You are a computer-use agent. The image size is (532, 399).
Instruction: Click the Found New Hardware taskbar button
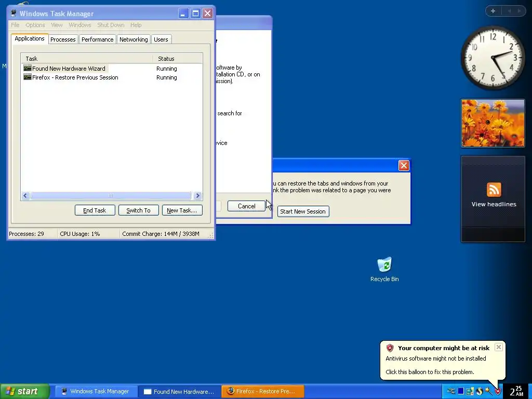click(x=180, y=391)
